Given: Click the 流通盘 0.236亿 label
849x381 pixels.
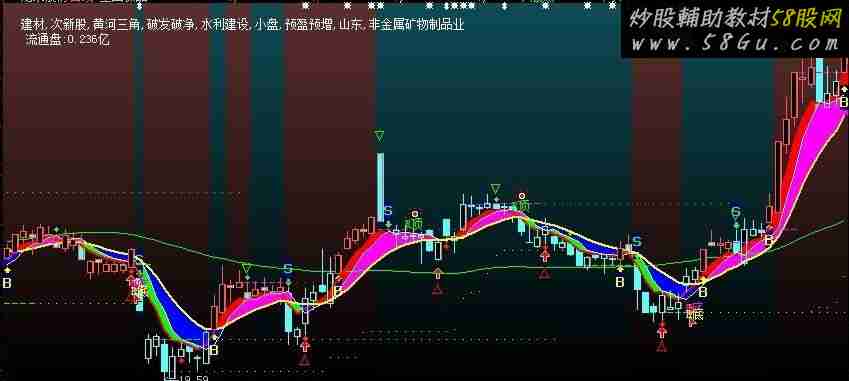Looking at the screenshot, I should point(67,40).
